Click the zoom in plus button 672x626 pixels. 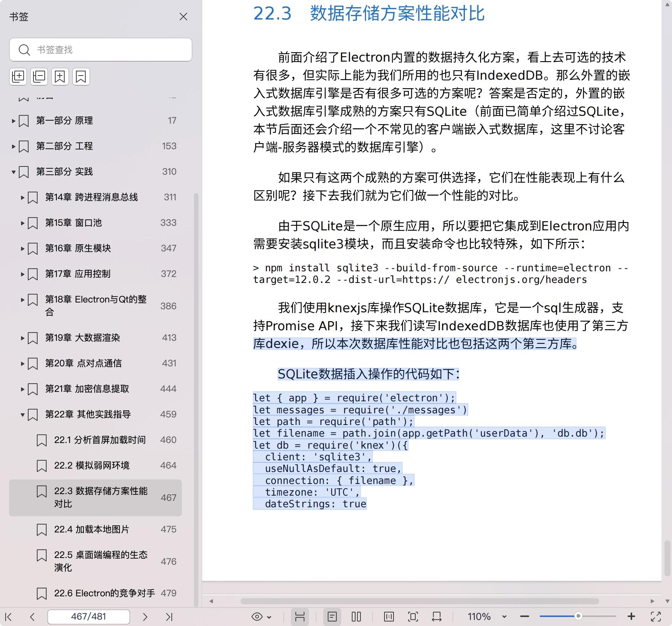click(631, 617)
